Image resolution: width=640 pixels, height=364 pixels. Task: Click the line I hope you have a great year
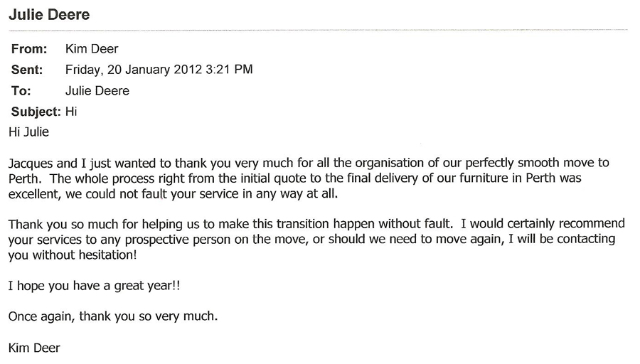[94, 286]
